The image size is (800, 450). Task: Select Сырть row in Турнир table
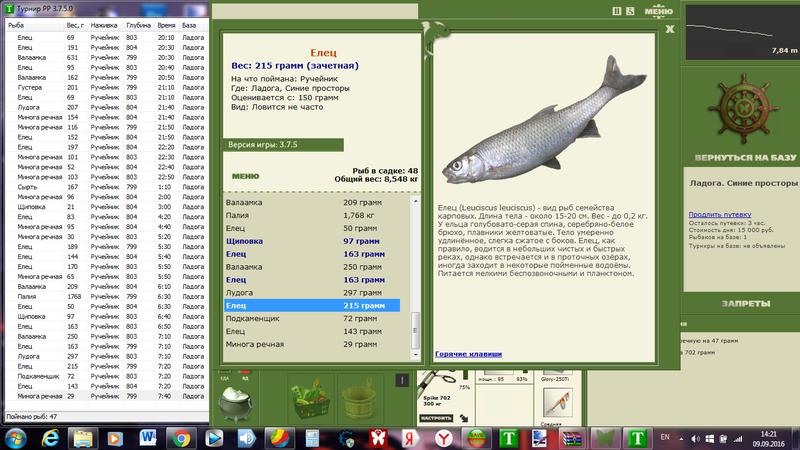coord(107,187)
